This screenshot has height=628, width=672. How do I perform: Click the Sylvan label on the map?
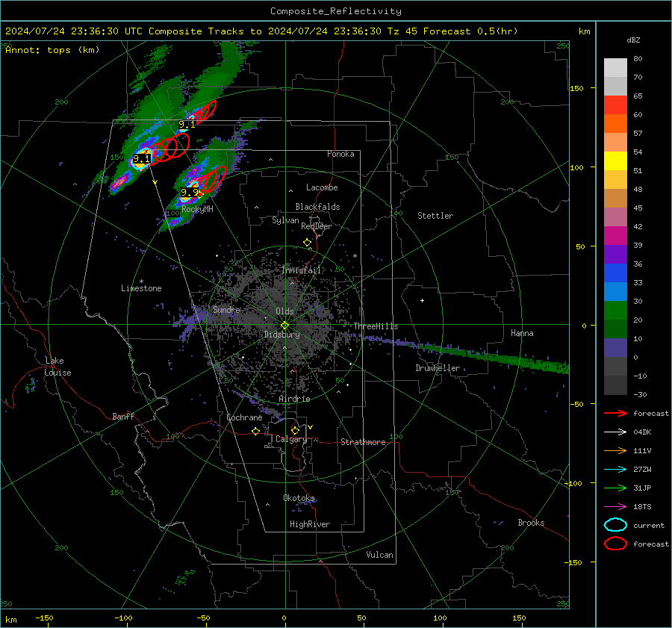coord(285,220)
